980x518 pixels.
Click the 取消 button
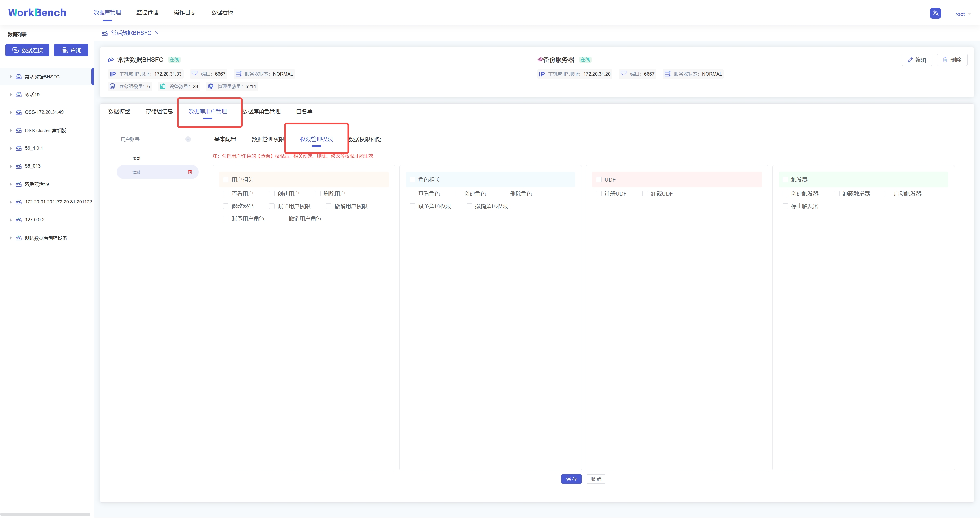[596, 479]
